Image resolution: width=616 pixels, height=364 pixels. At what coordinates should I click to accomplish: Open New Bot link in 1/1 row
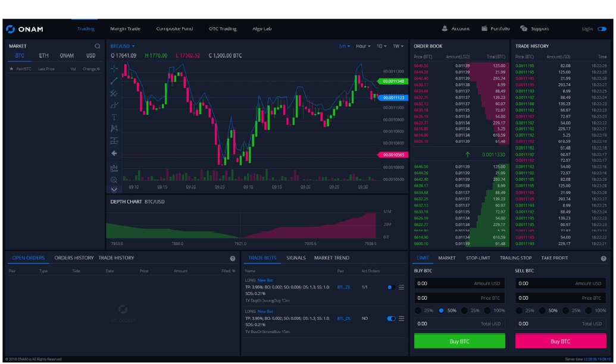point(265,280)
